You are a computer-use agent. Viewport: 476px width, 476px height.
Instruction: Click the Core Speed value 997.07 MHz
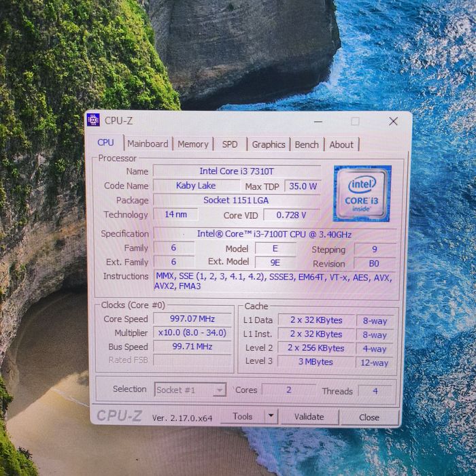pos(192,319)
